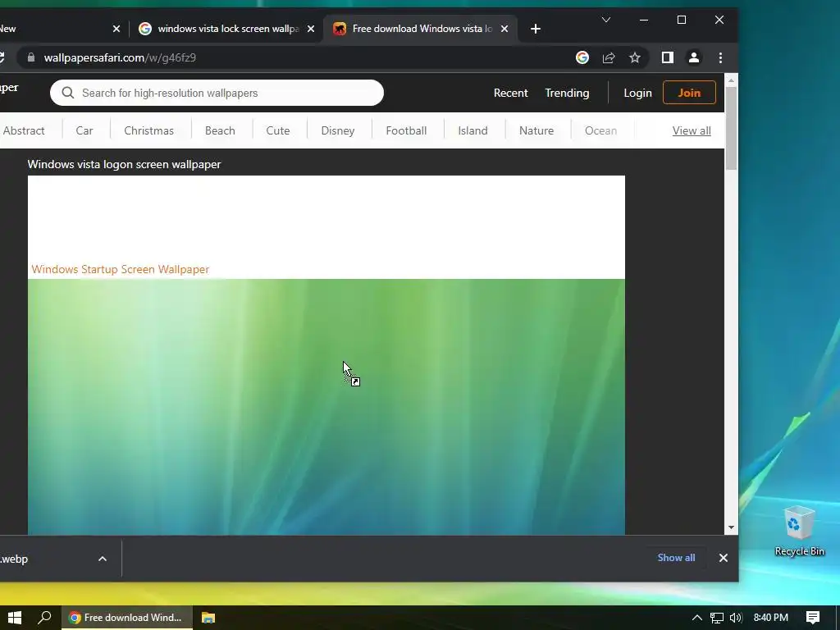The width and height of the screenshot is (840, 630).
Task: Expand the .webp download options chevron
Action: 103,559
